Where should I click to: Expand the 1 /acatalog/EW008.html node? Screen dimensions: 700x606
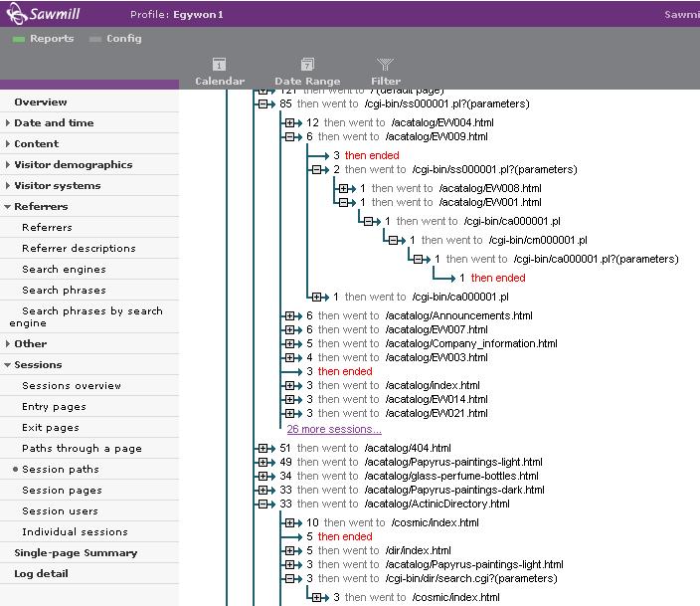(344, 189)
